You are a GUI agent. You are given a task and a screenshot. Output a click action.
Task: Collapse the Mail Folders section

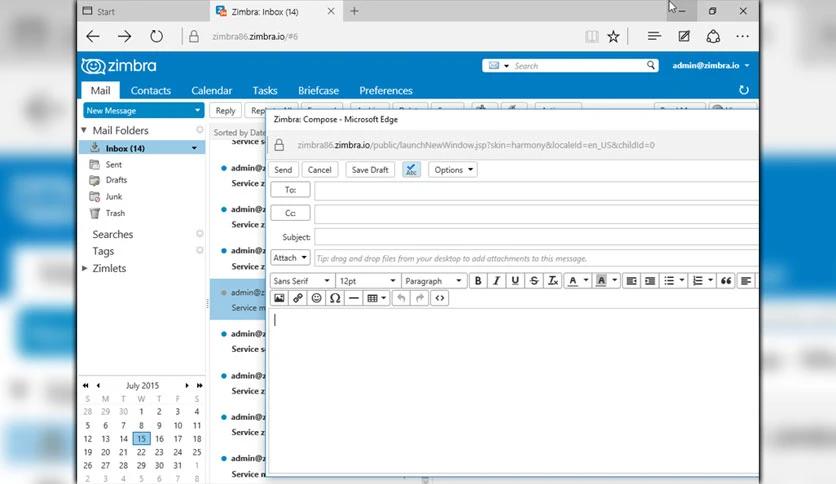tap(84, 130)
